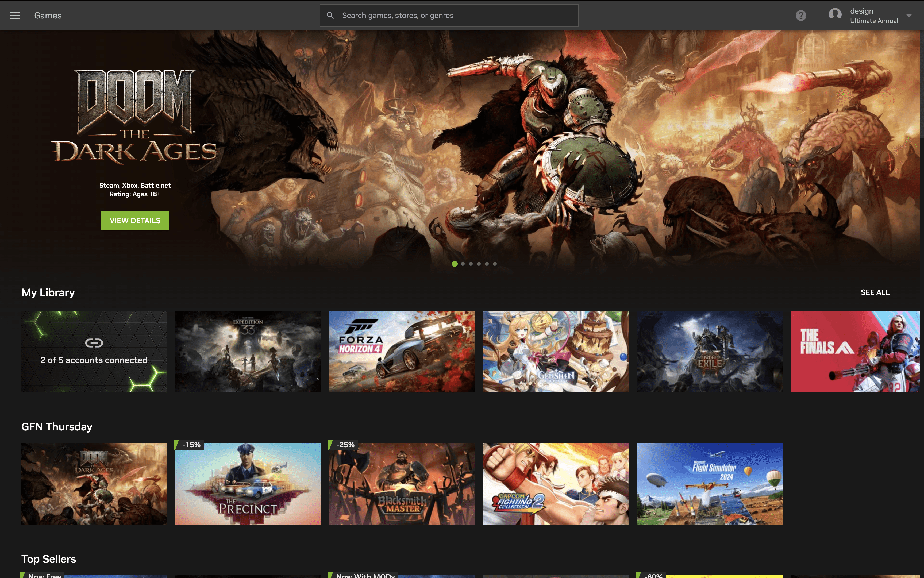Expand the design account dropdown arrow

pos(909,16)
